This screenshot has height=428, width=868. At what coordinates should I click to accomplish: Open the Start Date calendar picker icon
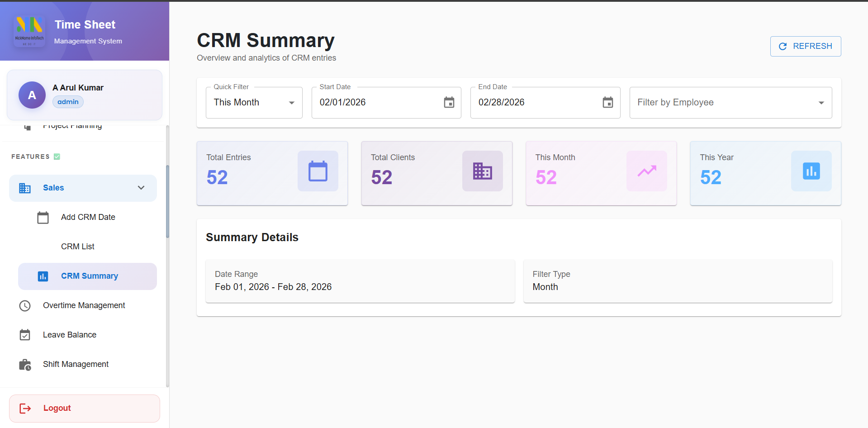click(x=449, y=103)
